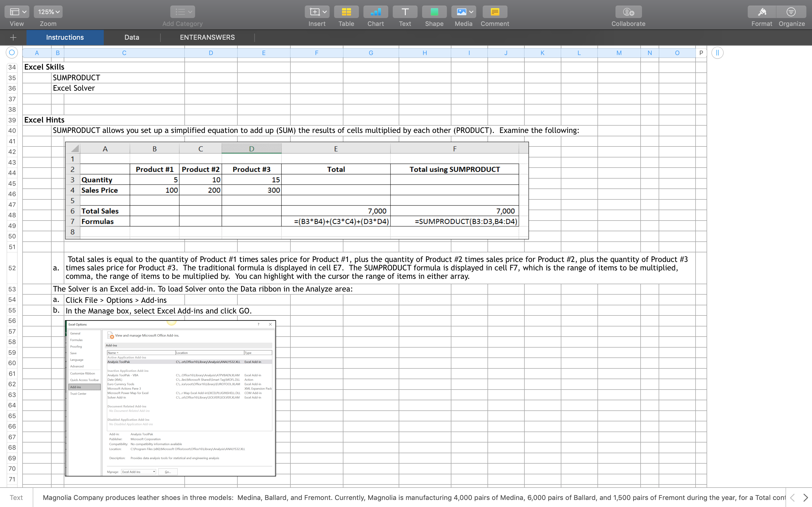Viewport: 812px width, 507px height.
Task: Open the Collaborate icon
Action: [628, 12]
